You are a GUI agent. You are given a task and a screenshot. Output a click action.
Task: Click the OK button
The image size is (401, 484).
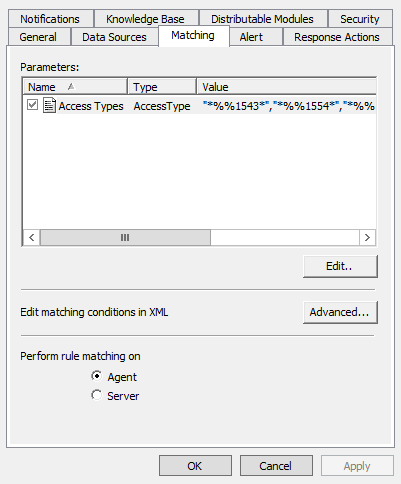[x=195, y=466]
